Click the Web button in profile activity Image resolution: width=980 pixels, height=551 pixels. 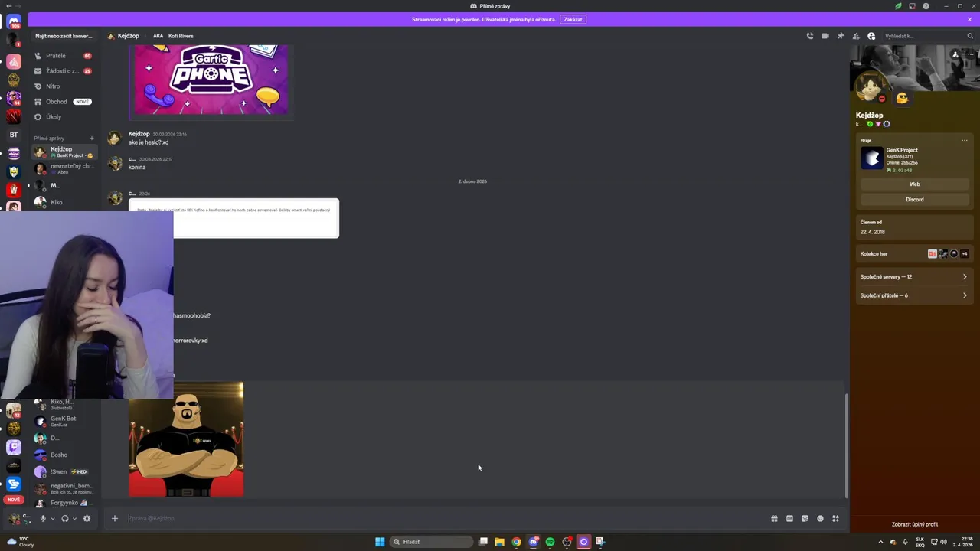tap(914, 184)
